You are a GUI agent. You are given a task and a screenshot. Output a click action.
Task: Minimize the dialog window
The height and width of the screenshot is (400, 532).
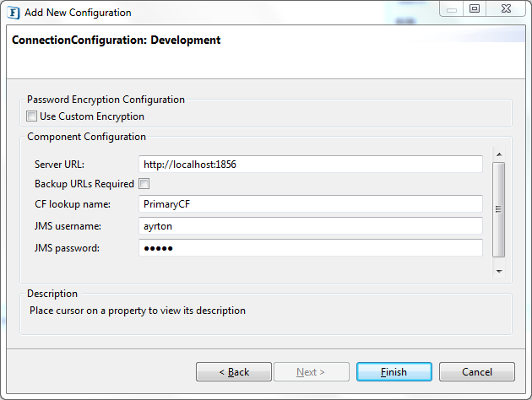coord(451,8)
